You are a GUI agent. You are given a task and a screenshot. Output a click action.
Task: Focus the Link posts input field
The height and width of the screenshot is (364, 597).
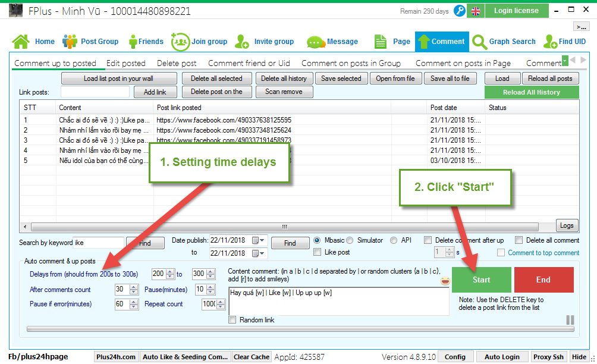95,92
